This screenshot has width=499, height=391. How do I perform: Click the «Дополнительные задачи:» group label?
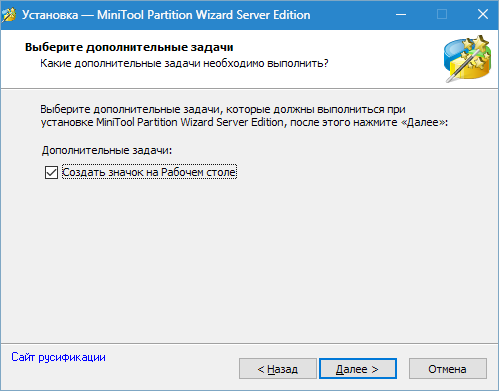coord(107,150)
